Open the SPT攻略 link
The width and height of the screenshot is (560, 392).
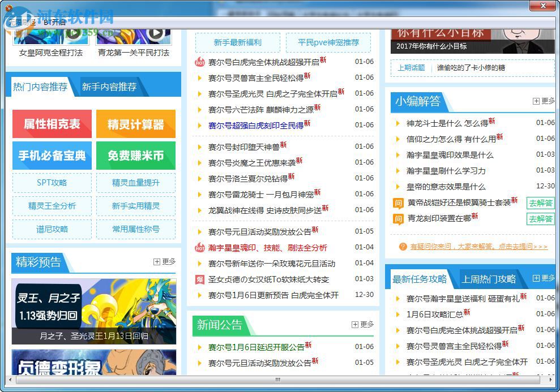pyautogui.click(x=52, y=183)
